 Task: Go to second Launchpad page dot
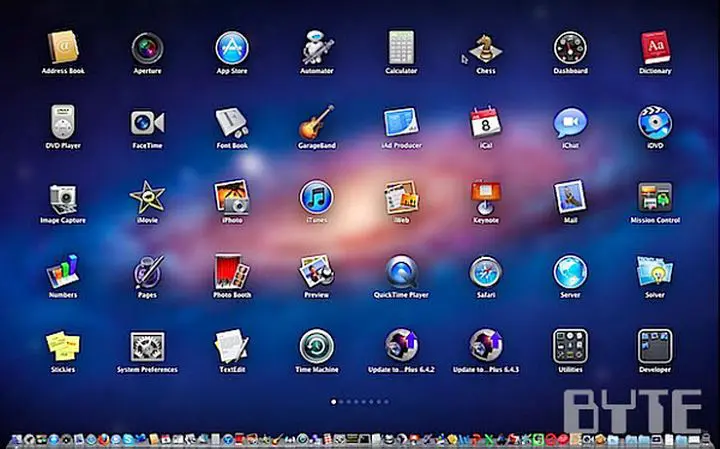click(341, 402)
